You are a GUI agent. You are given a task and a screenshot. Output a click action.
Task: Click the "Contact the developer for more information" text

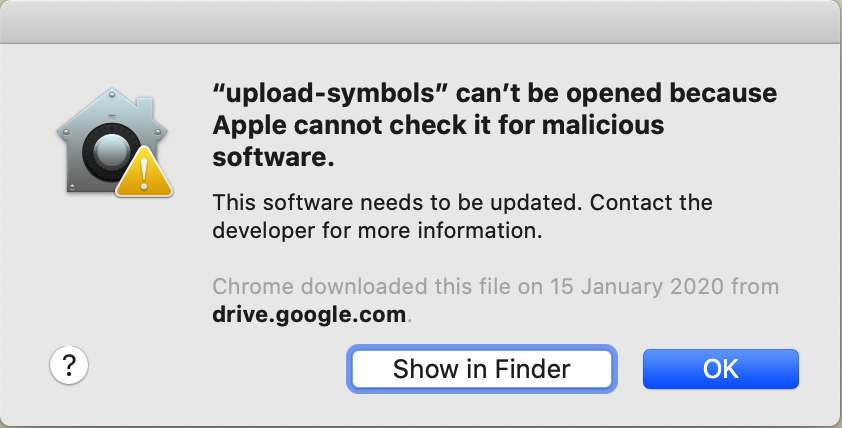click(x=463, y=216)
